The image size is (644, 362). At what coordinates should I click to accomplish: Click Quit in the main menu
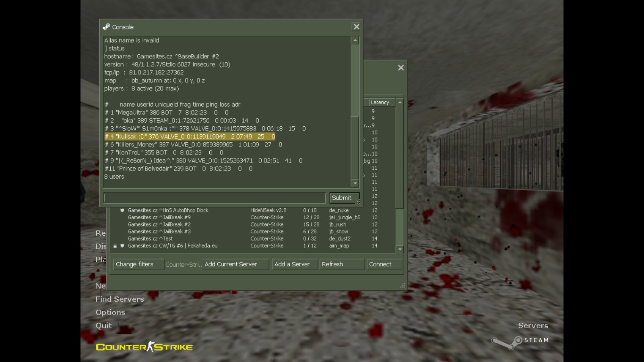coord(103,325)
